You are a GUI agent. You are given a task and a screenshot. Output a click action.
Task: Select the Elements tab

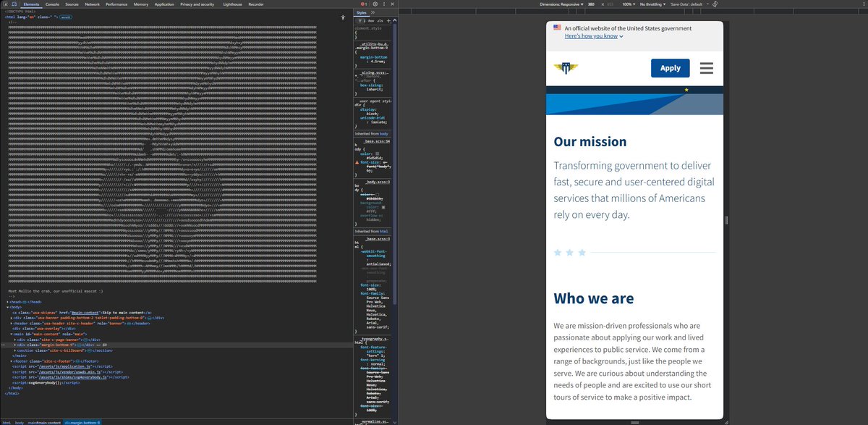pos(31,4)
